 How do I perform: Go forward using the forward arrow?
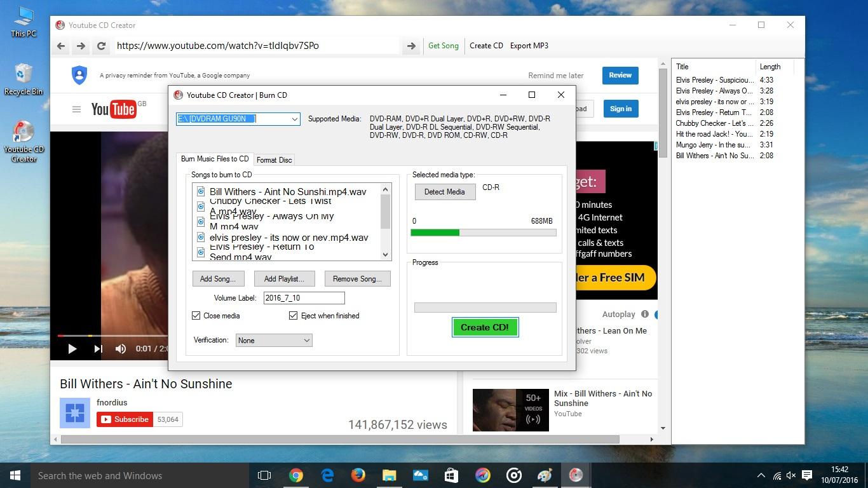(x=81, y=46)
